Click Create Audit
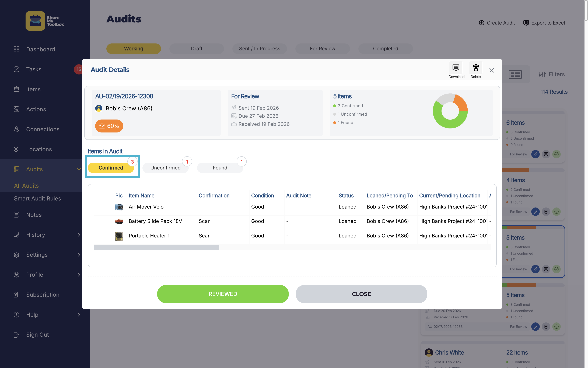The height and width of the screenshot is (368, 588). coord(497,23)
